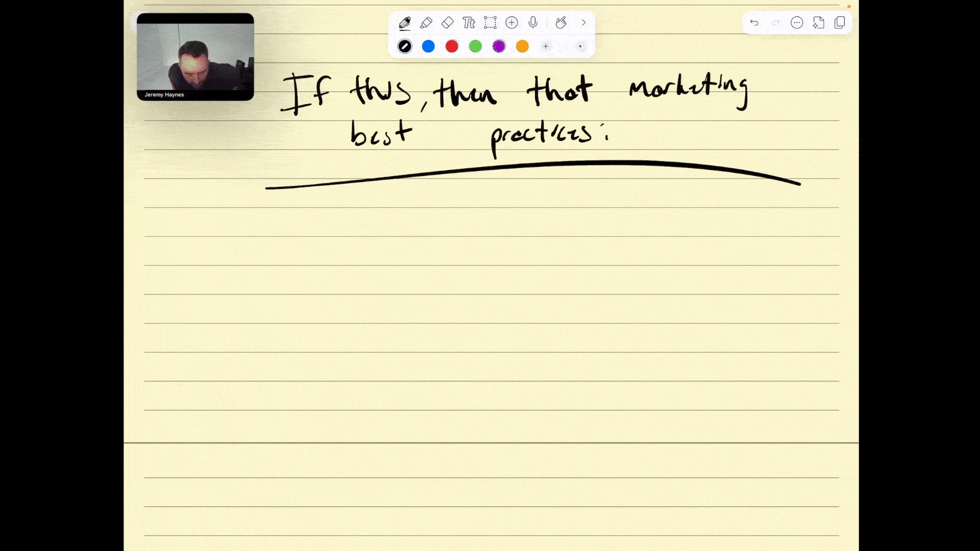Choose the green pen color
Image resolution: width=980 pixels, height=551 pixels.
click(x=475, y=46)
